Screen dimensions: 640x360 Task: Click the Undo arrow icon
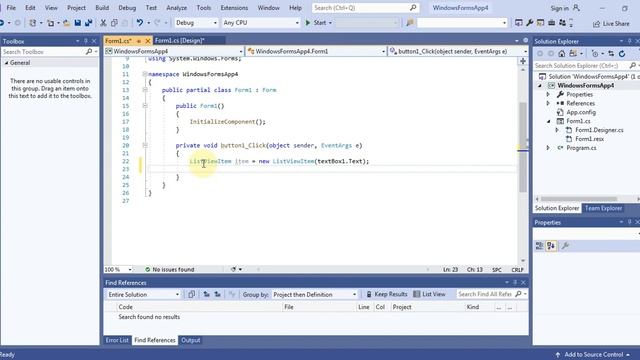tap(140, 23)
